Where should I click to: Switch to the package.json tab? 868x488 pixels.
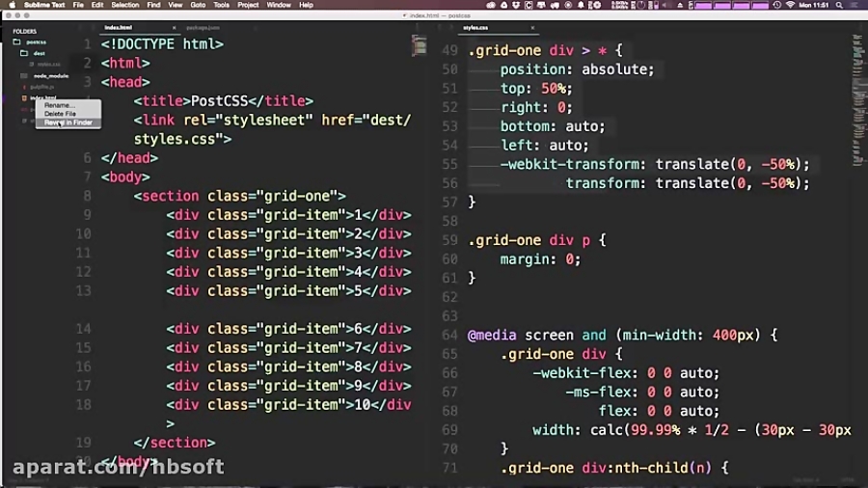coord(203,28)
